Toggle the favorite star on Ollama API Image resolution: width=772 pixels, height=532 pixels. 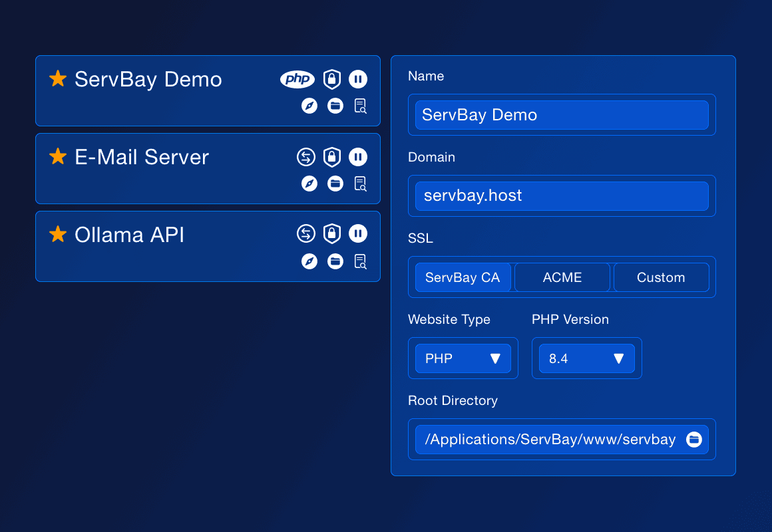click(x=58, y=234)
